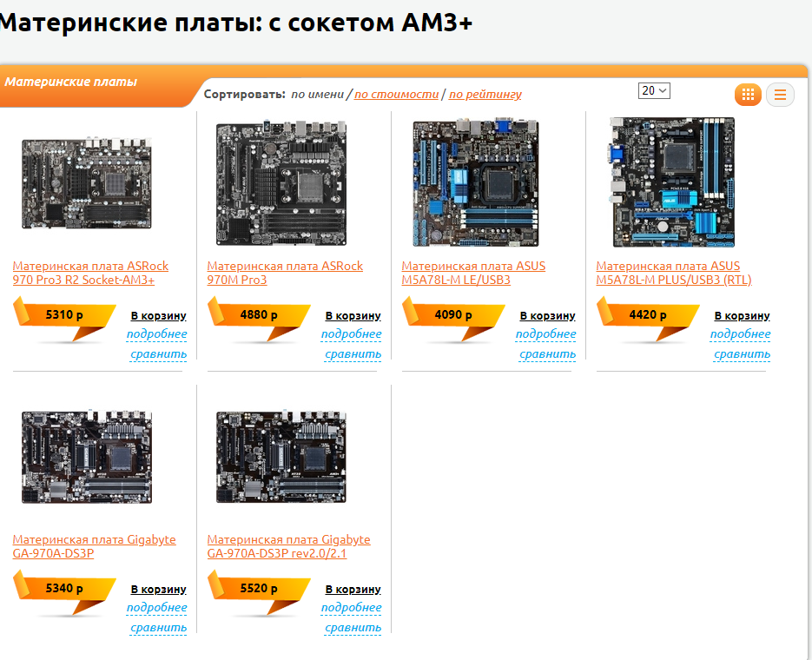Viewport: 812px width, 660px height.
Task: Click подробнее for ASRock 970 Pro3 R2
Action: click(157, 334)
